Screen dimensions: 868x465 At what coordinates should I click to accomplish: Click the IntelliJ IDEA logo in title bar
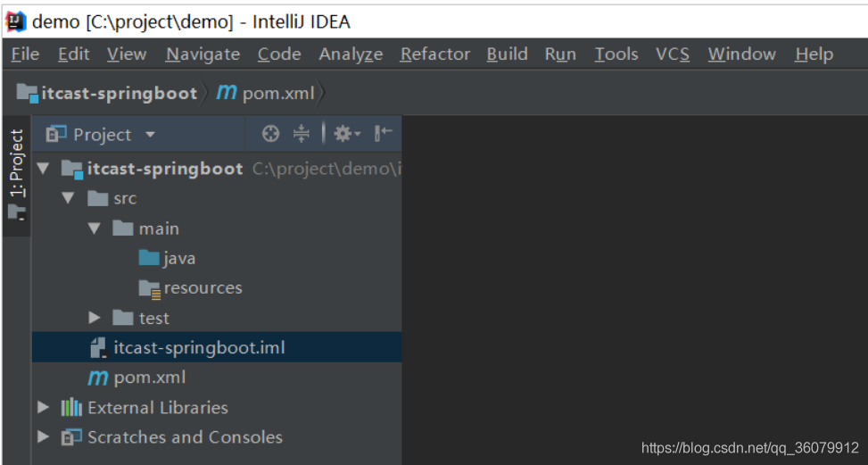(x=16, y=21)
